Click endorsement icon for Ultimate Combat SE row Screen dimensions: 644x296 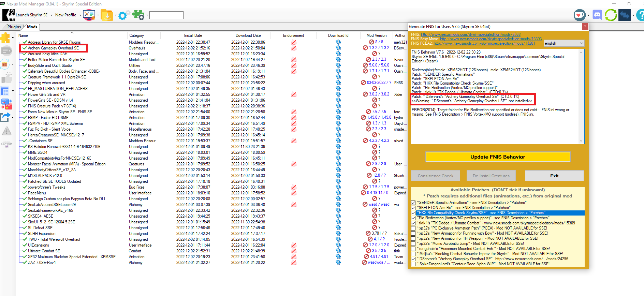tap(294, 251)
